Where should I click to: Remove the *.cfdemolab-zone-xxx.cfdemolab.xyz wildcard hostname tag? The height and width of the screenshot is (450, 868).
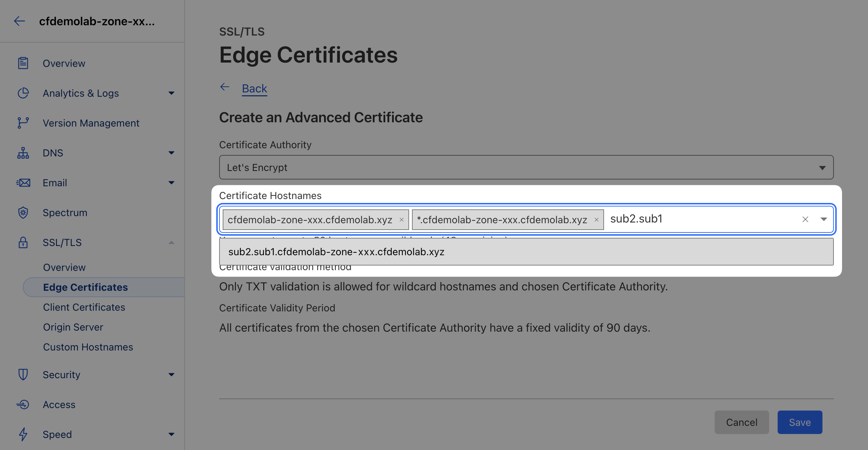click(597, 220)
